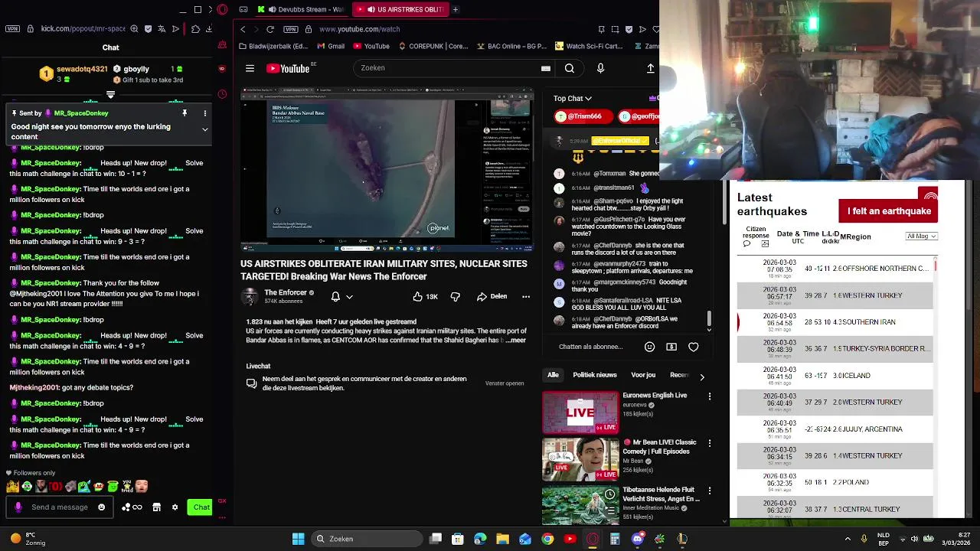The image size is (980, 551).
Task: Open the emoji picker in YouTube chat
Action: pyautogui.click(x=649, y=347)
